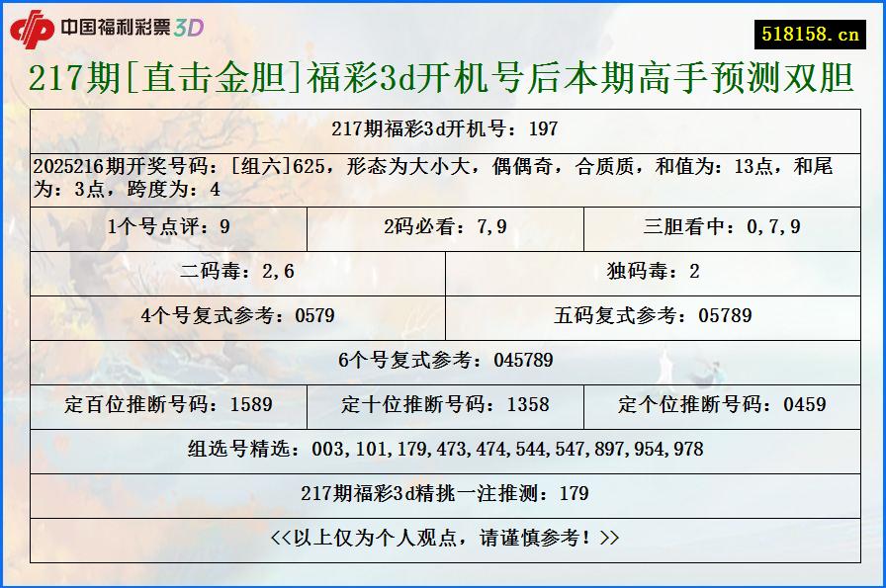Switch to the 定十位推断号码 cell

click(445, 405)
